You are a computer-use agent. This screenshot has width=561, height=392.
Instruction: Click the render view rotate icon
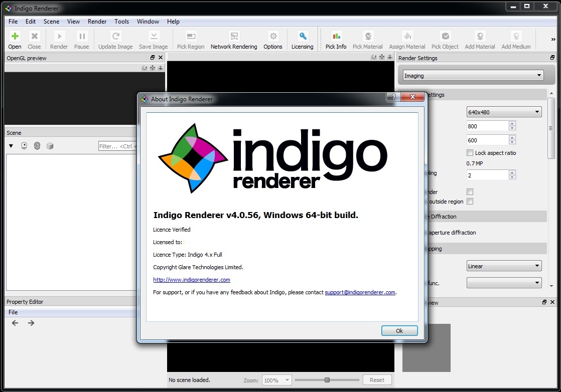[x=374, y=57]
